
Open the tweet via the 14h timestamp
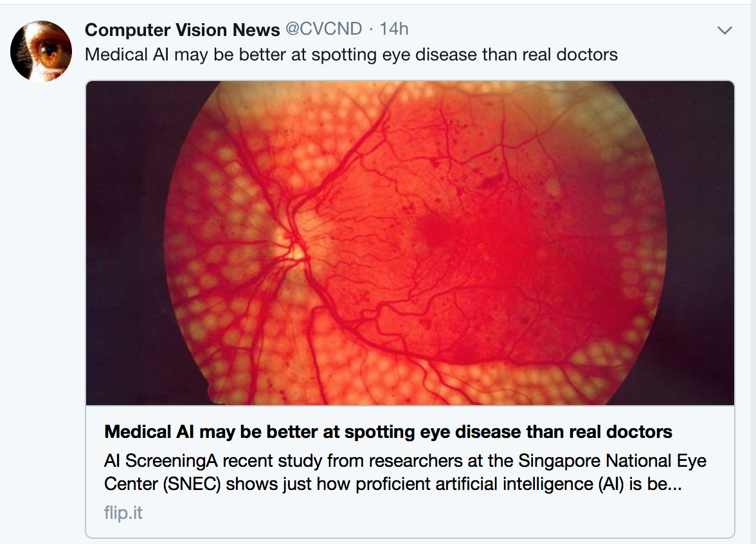[x=394, y=30]
